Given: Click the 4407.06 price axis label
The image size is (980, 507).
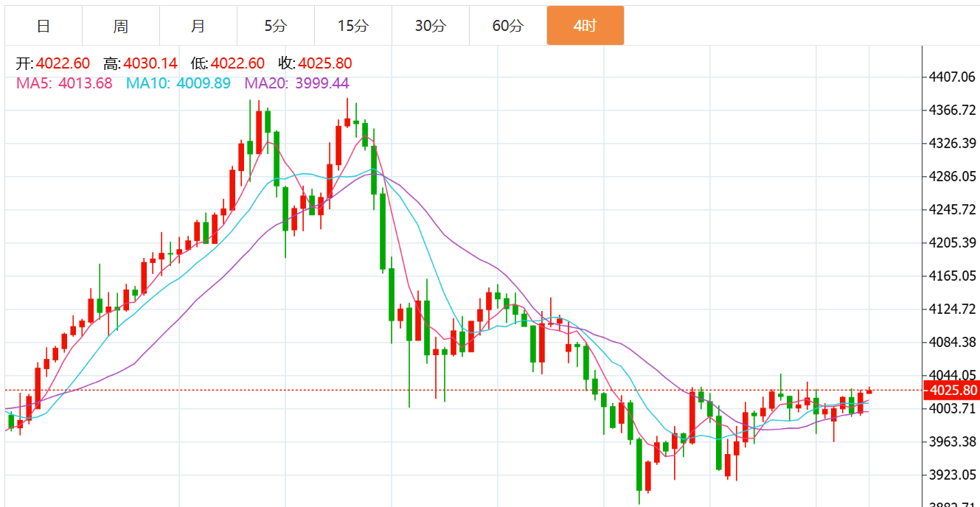Looking at the screenshot, I should 953,77.
